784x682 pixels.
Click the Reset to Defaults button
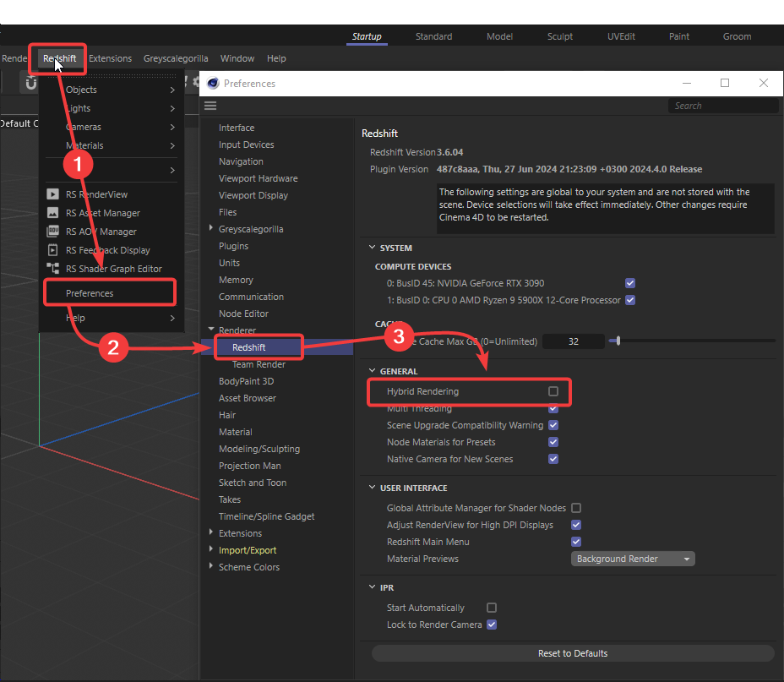(573, 653)
